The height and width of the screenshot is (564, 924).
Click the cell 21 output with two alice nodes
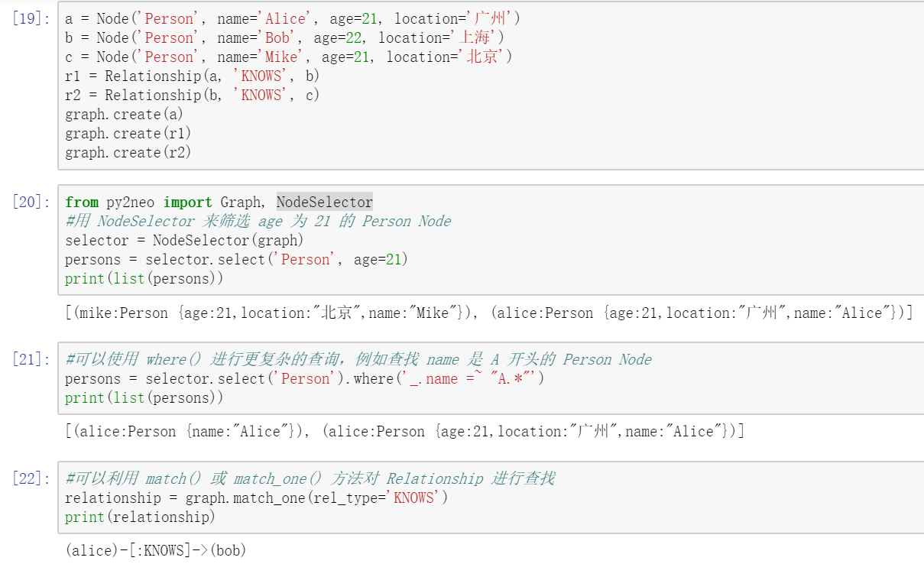pyautogui.click(x=405, y=432)
